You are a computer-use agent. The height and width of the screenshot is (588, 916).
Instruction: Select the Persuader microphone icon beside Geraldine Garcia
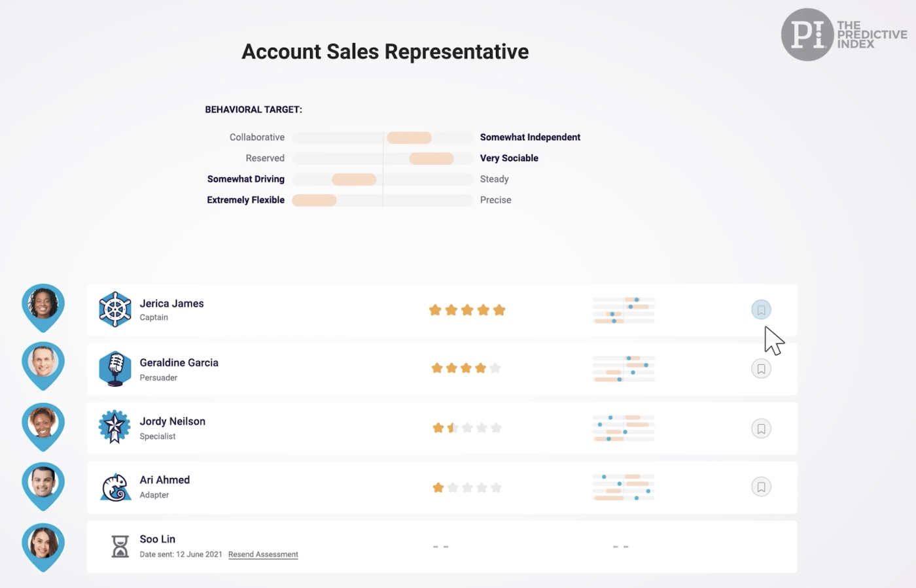click(114, 368)
